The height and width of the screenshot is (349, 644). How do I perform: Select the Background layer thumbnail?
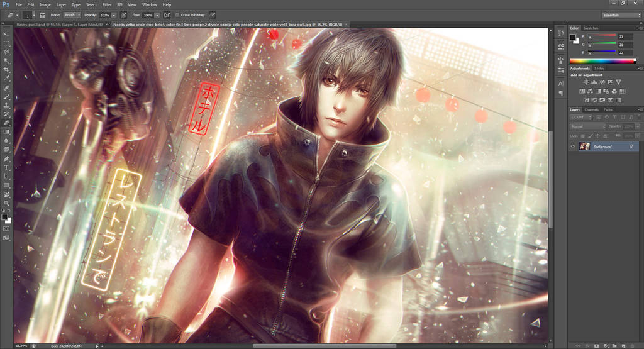pos(584,146)
